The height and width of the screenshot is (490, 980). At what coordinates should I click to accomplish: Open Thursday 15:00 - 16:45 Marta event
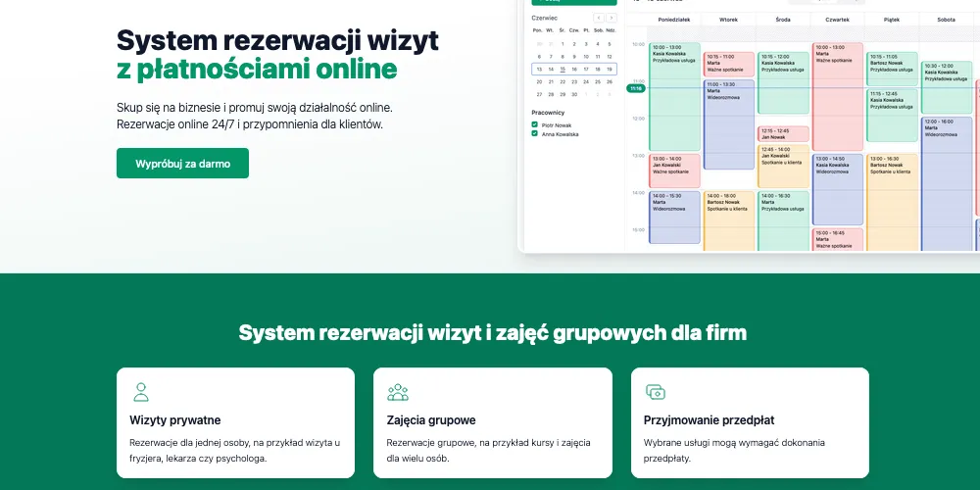point(838,239)
